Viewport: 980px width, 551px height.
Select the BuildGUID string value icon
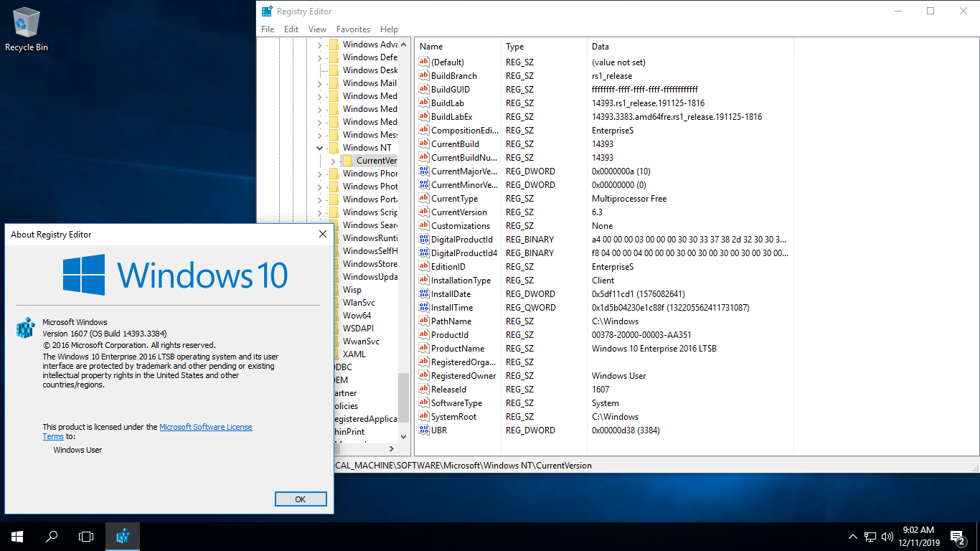click(423, 90)
